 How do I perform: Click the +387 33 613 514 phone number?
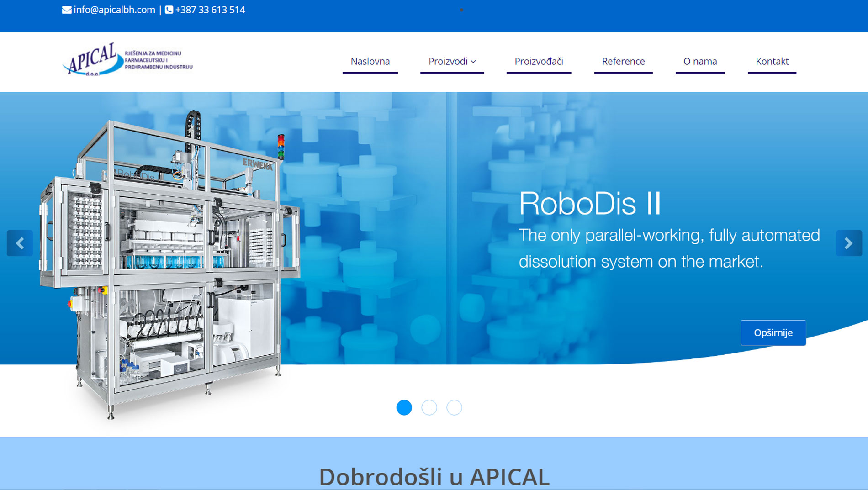click(210, 10)
